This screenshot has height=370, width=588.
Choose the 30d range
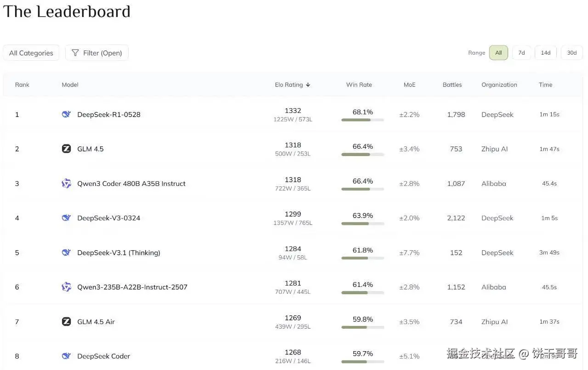pyautogui.click(x=571, y=53)
